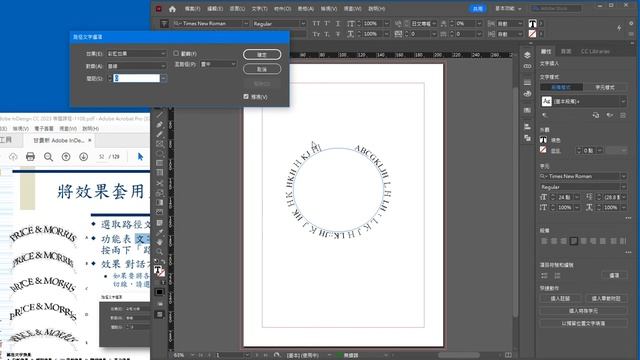Open the Links panel icon in dock
Viewport: 640px width, 360px height.
pyautogui.click(x=527, y=66)
